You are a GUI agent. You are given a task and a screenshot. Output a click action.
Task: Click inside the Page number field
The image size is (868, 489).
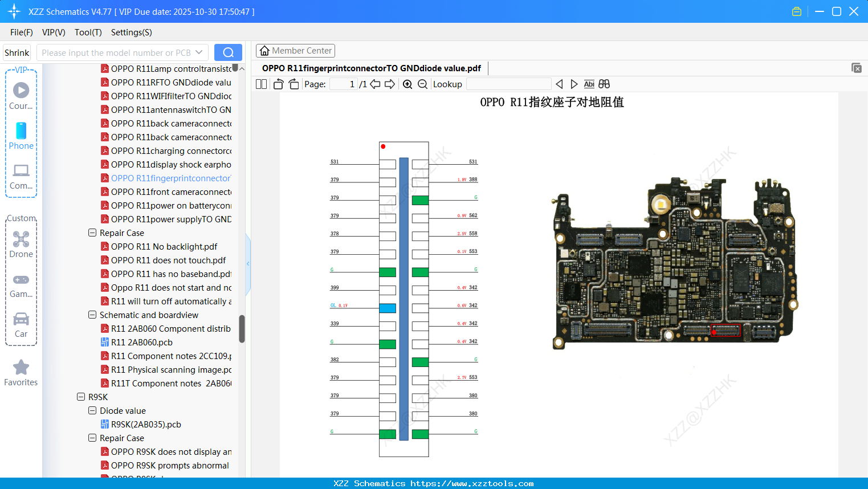click(x=342, y=84)
